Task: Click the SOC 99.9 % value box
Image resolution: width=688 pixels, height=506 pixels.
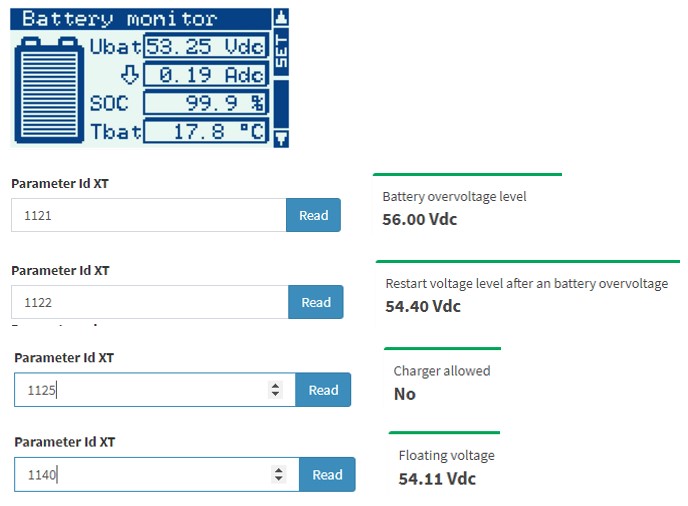Action: pos(206,103)
